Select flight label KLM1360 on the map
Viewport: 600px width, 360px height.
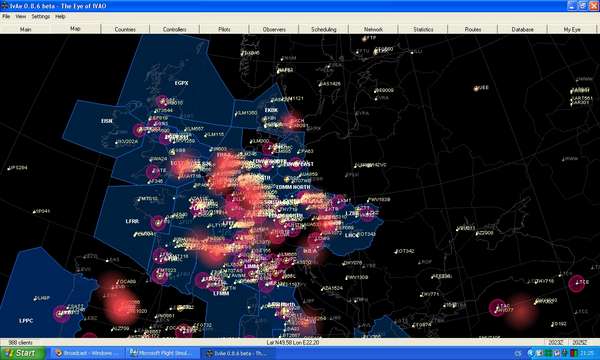247,113
